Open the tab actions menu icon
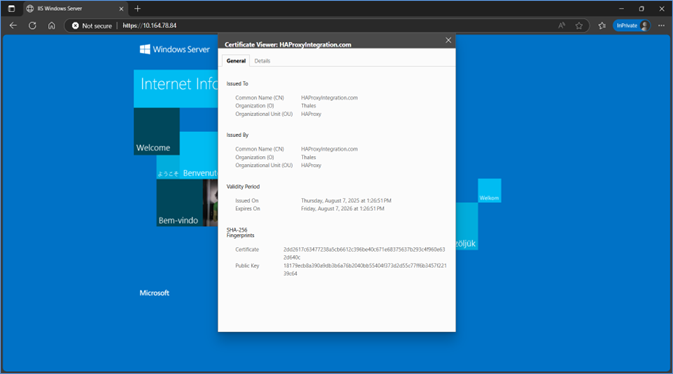The height and width of the screenshot is (374, 673). (12, 9)
